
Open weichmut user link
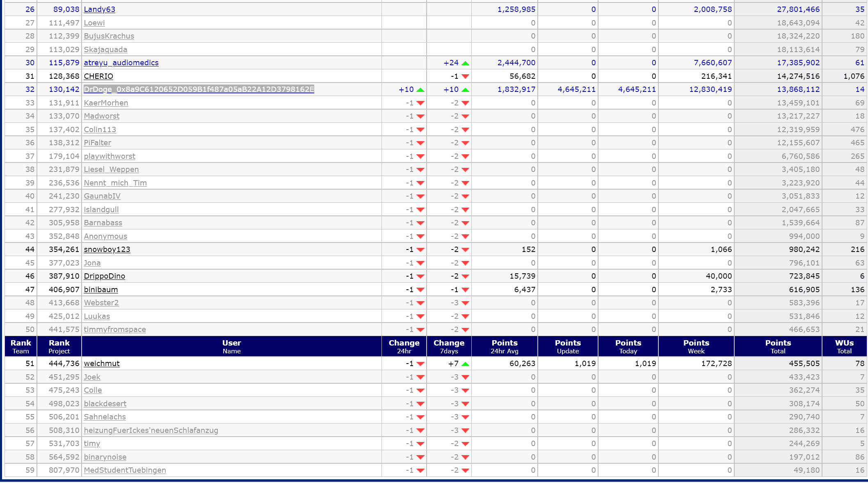tap(102, 364)
